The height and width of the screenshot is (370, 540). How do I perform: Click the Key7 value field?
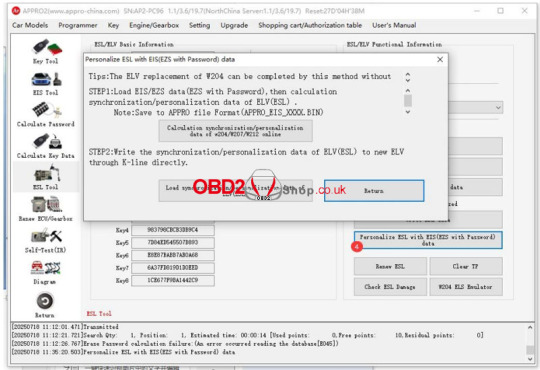click(x=173, y=268)
